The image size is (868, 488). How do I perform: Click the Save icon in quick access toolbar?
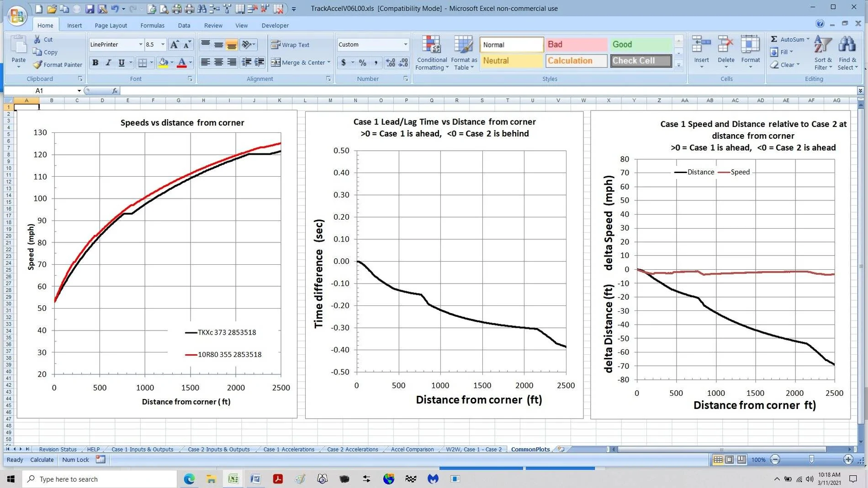pos(90,9)
